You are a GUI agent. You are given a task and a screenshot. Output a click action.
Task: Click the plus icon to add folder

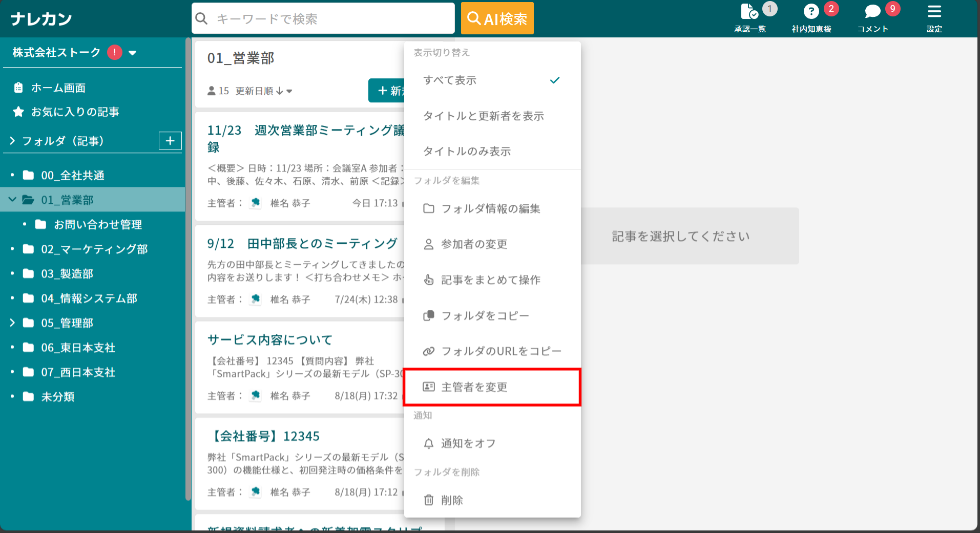[x=170, y=141]
